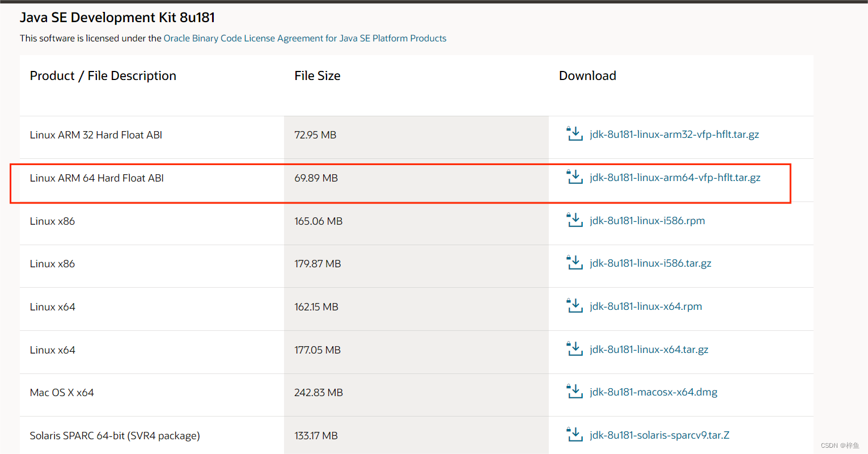The width and height of the screenshot is (868, 454).
Task: Click download icon for jdk-8u181-macosx-x64.dmg
Action: pos(575,392)
